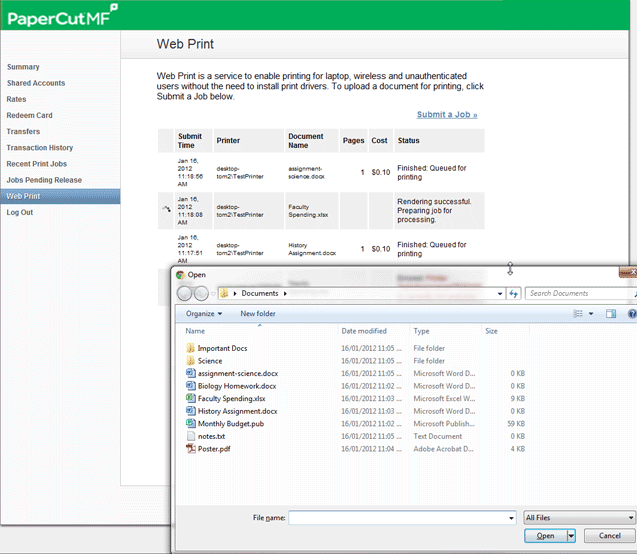Click the change view icon in toolbar
The height and width of the screenshot is (554, 637).
578,314
